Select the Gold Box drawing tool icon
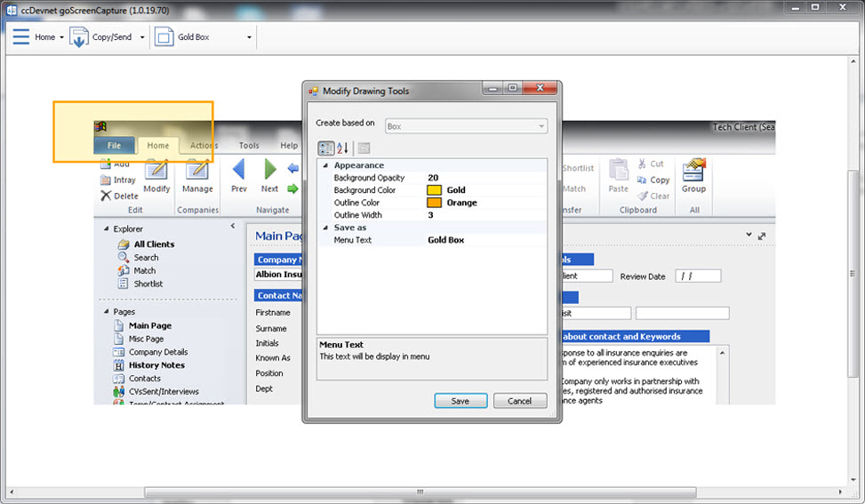Viewport: 865px width, 504px height. (x=164, y=37)
